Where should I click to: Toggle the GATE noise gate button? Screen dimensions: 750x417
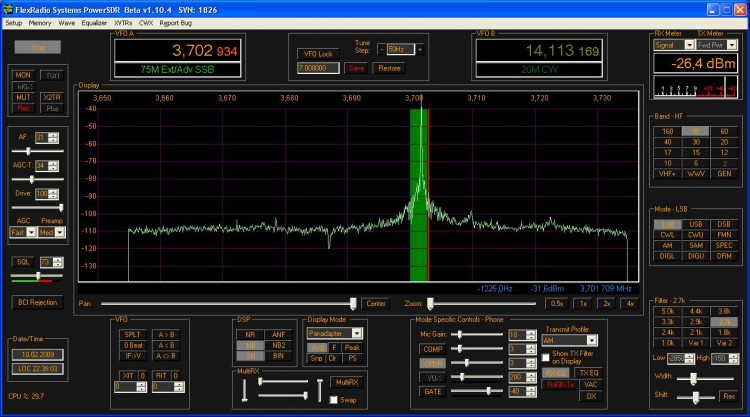pyautogui.click(x=432, y=392)
